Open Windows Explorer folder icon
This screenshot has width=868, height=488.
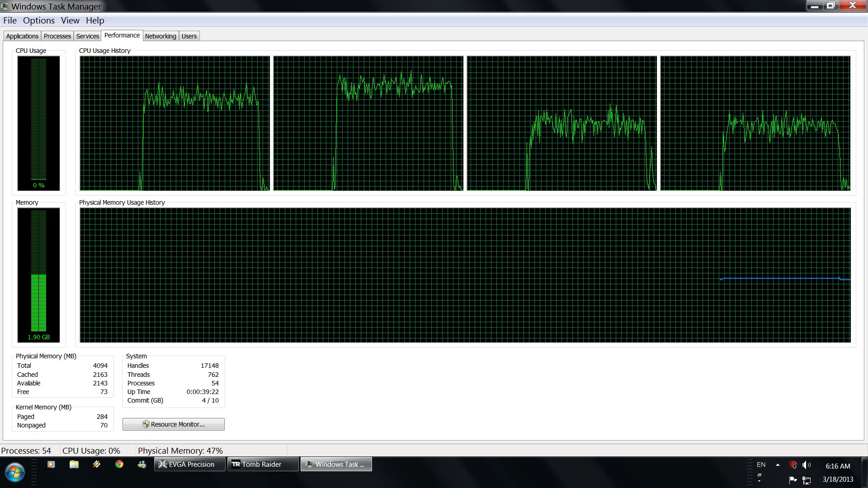[x=74, y=464]
